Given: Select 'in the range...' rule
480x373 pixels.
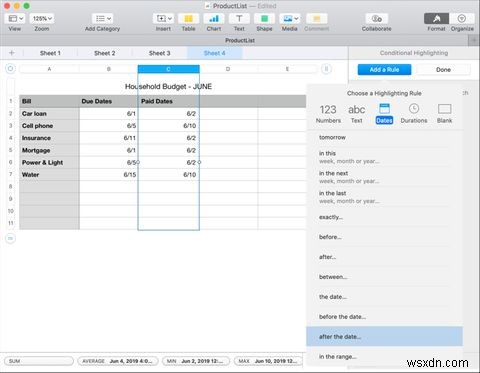Looking at the screenshot, I should pos(385,356).
